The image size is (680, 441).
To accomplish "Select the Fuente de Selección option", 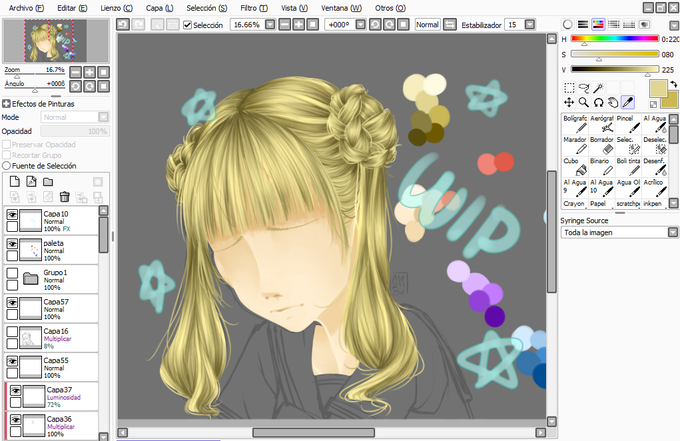I will click(7, 166).
